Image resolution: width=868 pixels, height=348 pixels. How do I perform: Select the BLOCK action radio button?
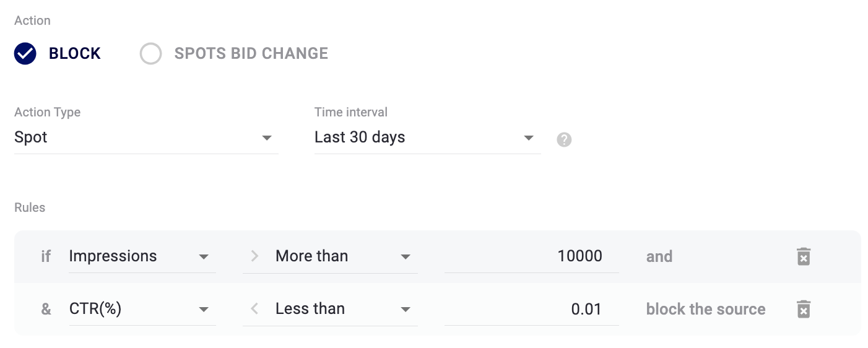coord(25,54)
